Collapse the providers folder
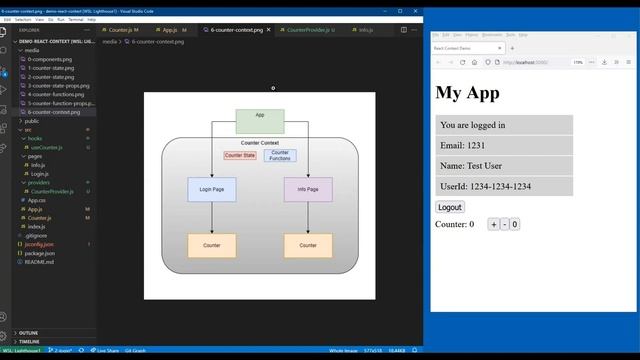This screenshot has width=640, height=360. tap(39, 182)
